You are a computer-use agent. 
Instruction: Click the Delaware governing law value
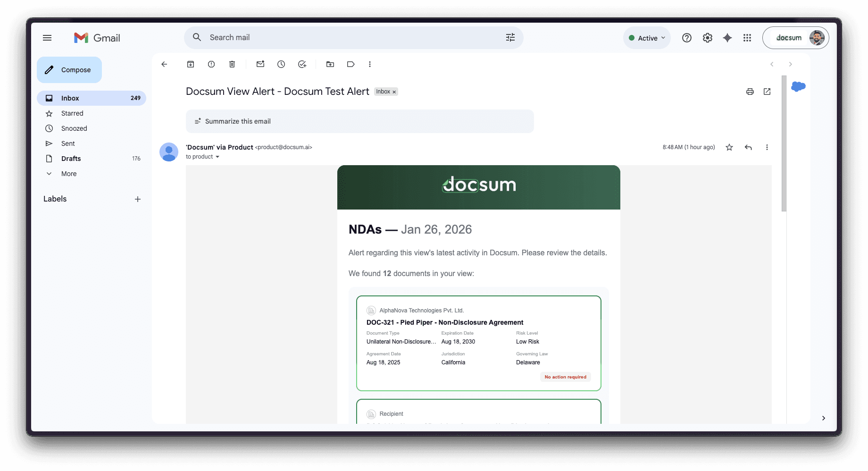[x=528, y=362]
